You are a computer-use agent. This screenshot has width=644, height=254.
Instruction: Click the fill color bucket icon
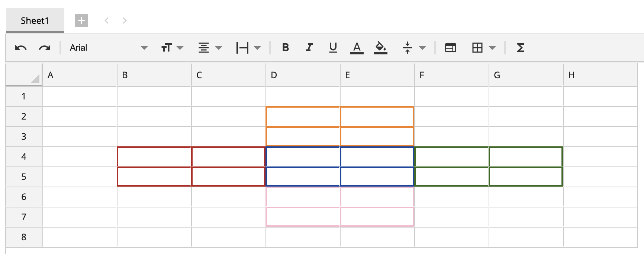pyautogui.click(x=380, y=48)
